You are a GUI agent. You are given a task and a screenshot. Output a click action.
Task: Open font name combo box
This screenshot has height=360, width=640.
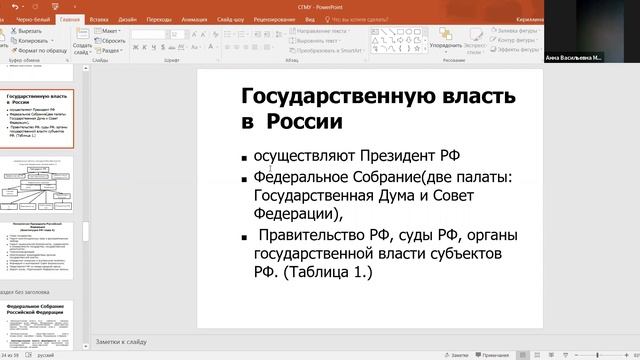click(x=150, y=35)
